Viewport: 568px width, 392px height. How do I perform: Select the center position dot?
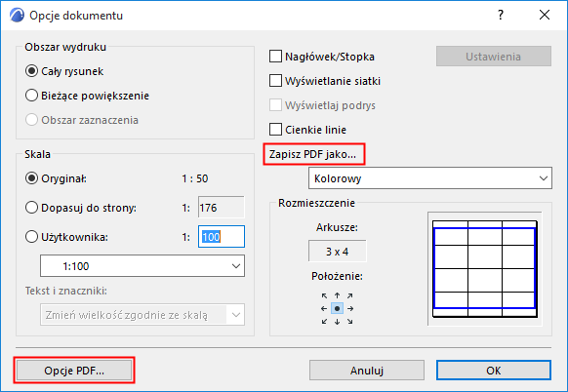(338, 309)
